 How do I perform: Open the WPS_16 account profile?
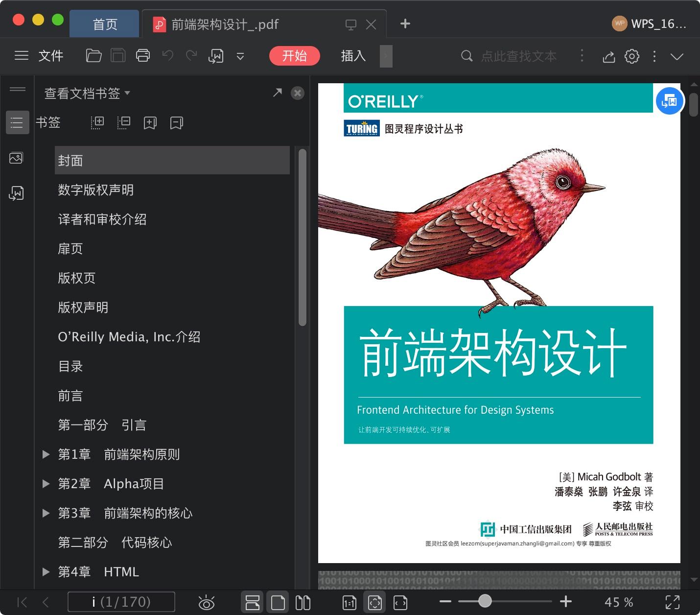pyautogui.click(x=650, y=24)
